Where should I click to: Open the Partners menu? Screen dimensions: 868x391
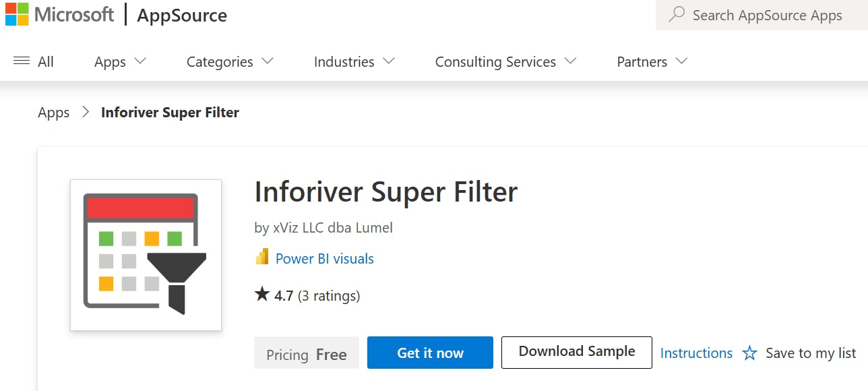(652, 61)
